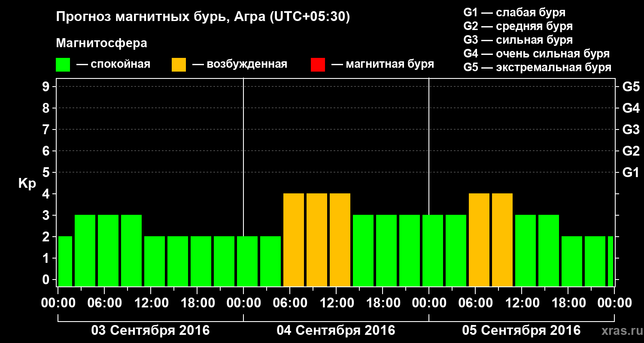Click the 'Kp' axis label
The image size is (644, 343).
pyautogui.click(x=27, y=183)
